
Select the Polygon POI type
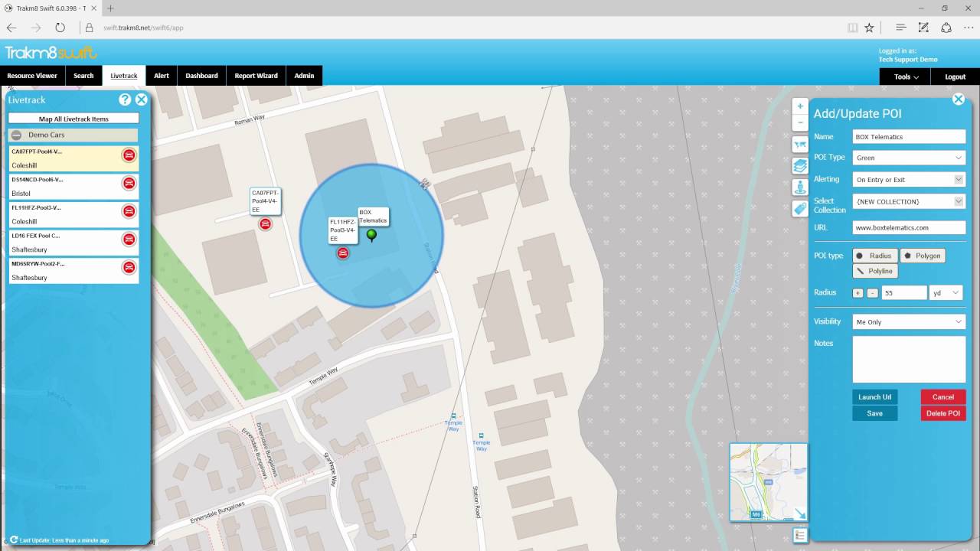pyautogui.click(x=922, y=256)
